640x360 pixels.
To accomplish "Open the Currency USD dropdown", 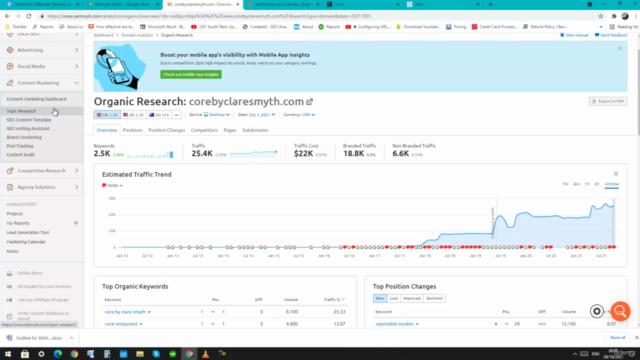I will coord(309,115).
